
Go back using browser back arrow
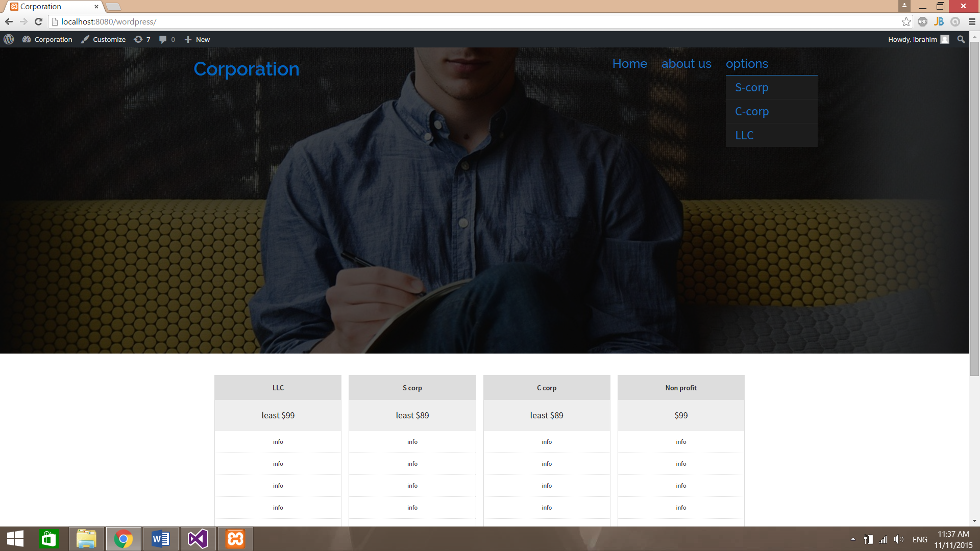coord(9,21)
